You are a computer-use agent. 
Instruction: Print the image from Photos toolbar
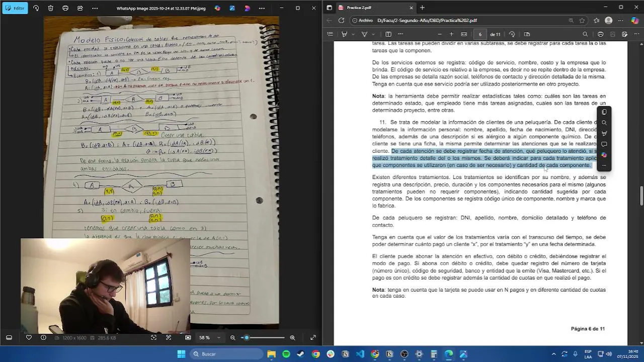coord(65,8)
